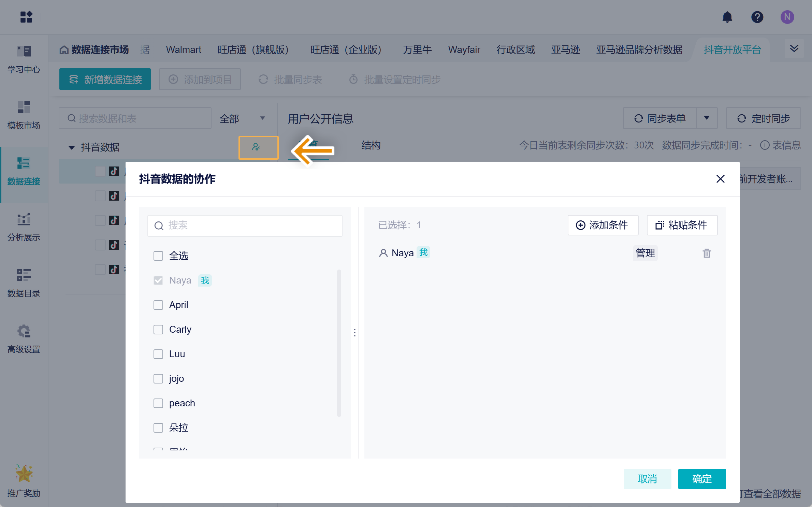Switch to the 亚马逊 tab

coord(565,50)
